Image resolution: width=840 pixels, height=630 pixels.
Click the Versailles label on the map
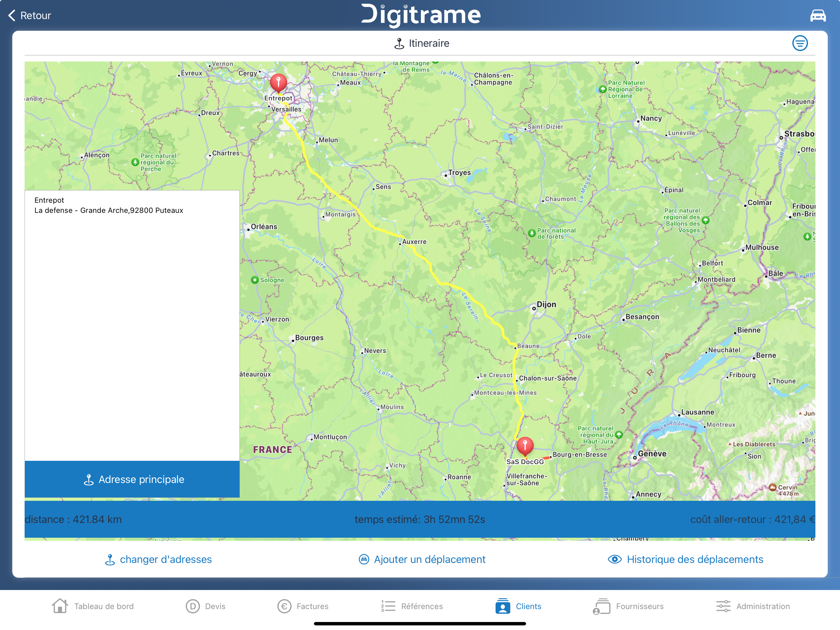[286, 110]
